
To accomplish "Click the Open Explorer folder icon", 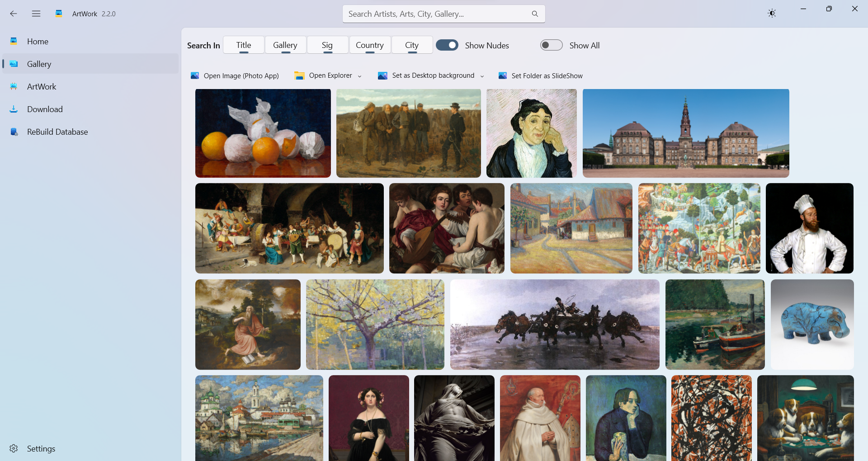I will pyautogui.click(x=299, y=75).
